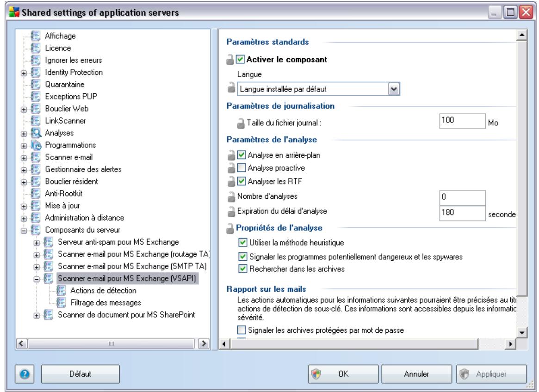The image size is (539, 392).
Task: Click the Anti-Rootkit page icon
Action: [36, 193]
